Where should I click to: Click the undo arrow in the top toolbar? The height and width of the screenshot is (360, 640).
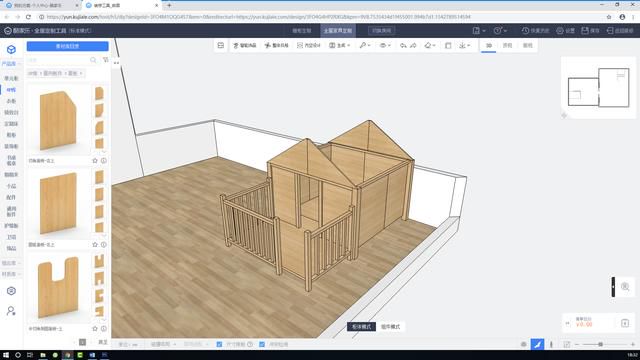[x=403, y=45]
